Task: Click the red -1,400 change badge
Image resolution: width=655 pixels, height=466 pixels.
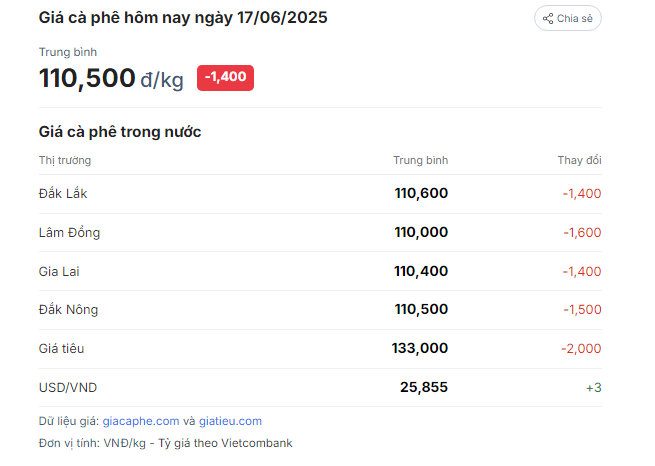Action: 226,78
